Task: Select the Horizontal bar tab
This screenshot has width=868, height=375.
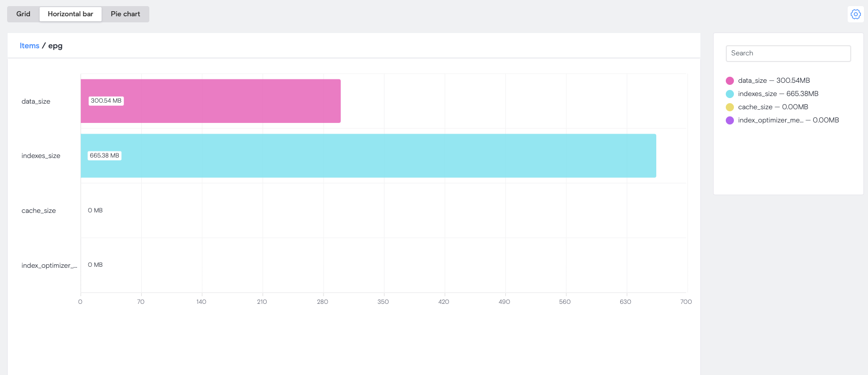Action: coord(71,14)
